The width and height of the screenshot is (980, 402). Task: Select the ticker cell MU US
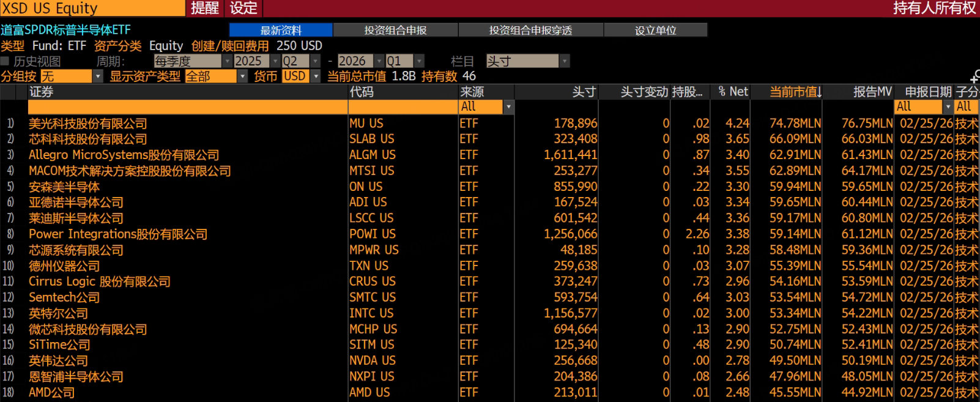point(366,124)
